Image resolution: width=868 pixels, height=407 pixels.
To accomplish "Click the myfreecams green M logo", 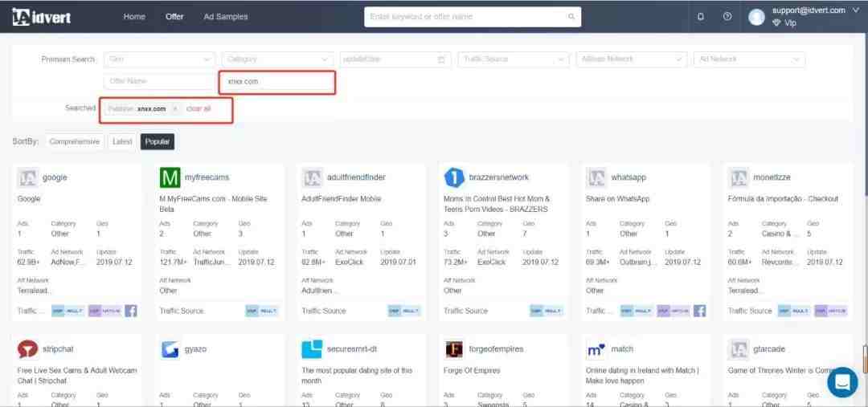I will pos(170,177).
